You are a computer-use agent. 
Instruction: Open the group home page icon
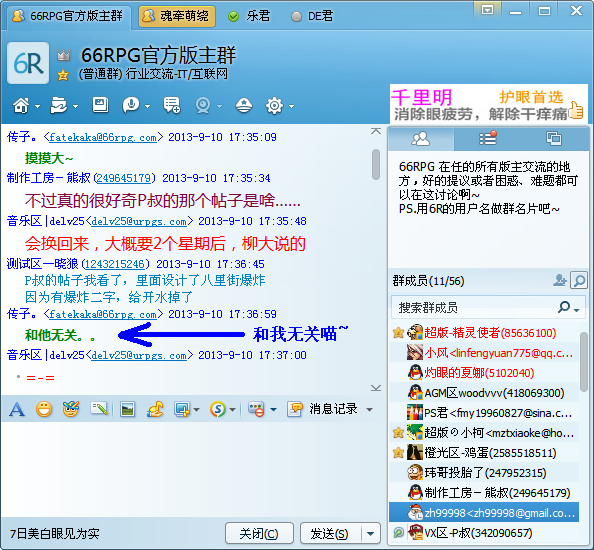point(20,106)
